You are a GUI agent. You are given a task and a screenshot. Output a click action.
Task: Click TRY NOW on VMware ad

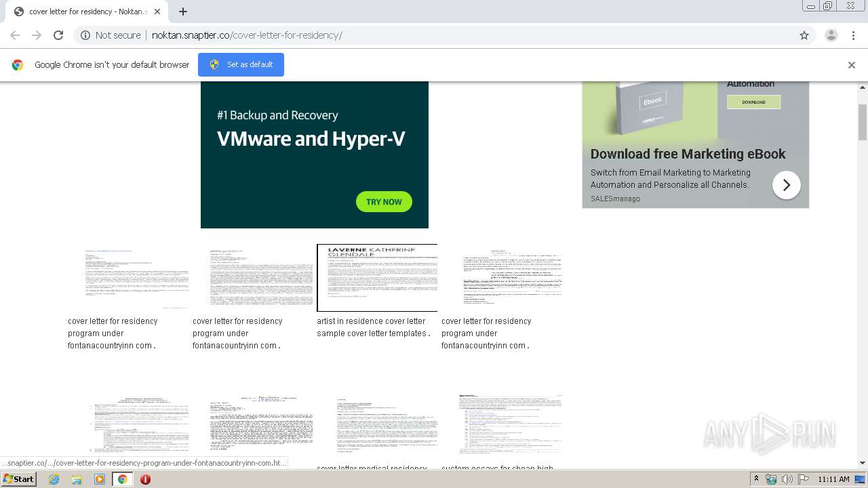click(x=384, y=202)
